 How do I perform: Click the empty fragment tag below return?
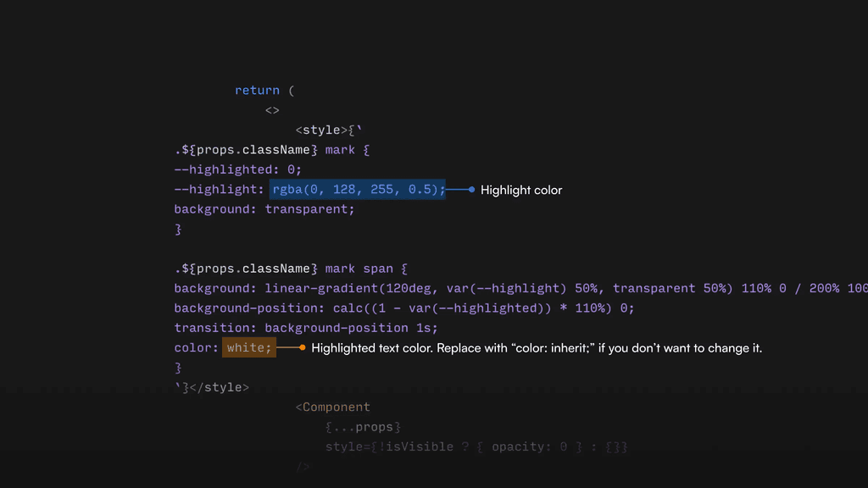272,109
